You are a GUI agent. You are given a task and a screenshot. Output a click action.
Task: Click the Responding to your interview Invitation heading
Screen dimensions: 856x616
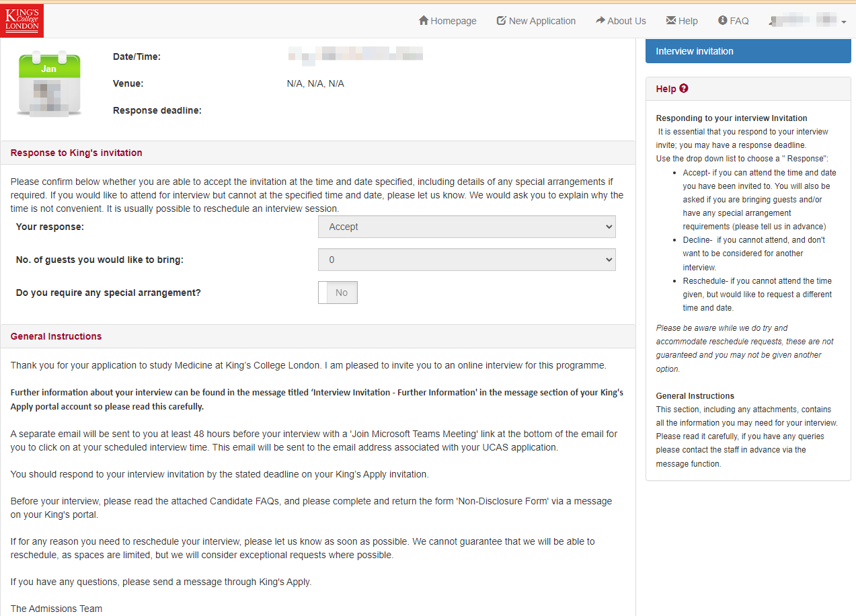pyautogui.click(x=732, y=118)
